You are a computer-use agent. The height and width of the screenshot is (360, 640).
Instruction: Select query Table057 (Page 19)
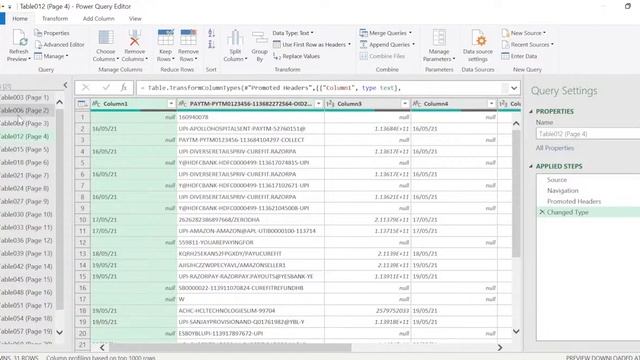point(26,331)
